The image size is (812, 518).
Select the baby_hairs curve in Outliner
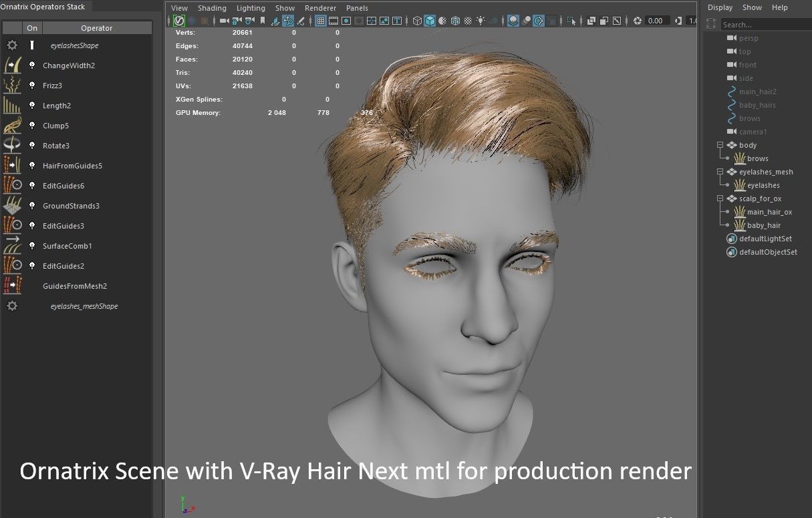tap(757, 105)
